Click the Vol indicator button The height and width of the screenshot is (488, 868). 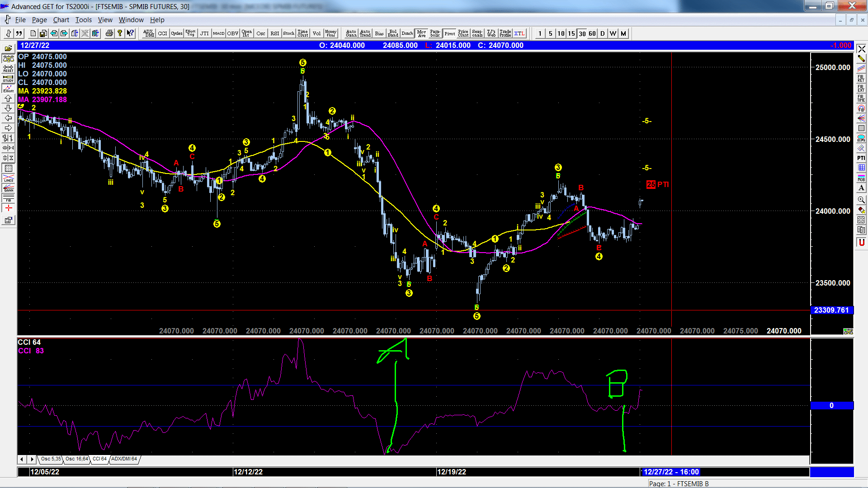pyautogui.click(x=317, y=33)
